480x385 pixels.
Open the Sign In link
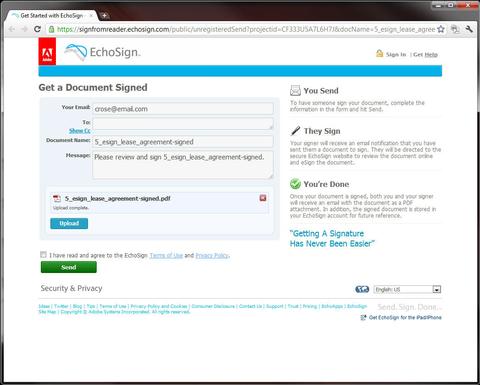pyautogui.click(x=396, y=54)
